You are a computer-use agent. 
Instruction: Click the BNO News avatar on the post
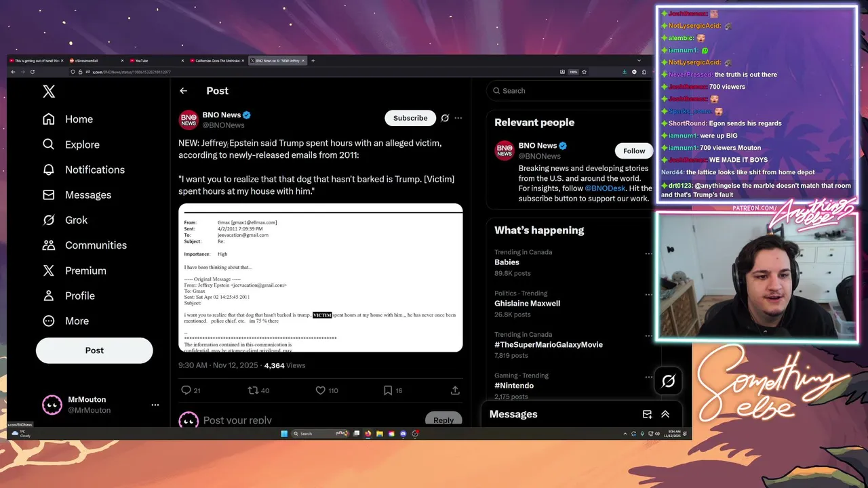[189, 120]
